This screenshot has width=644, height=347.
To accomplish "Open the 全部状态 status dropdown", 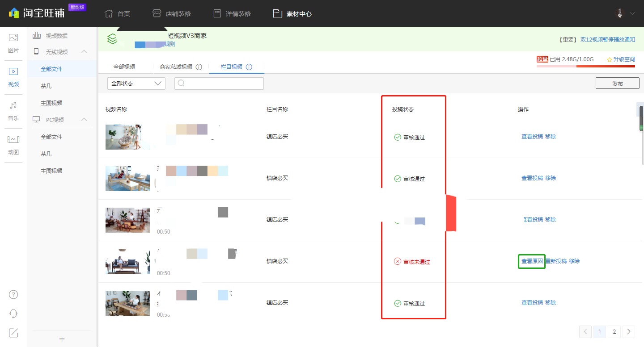I will point(136,84).
